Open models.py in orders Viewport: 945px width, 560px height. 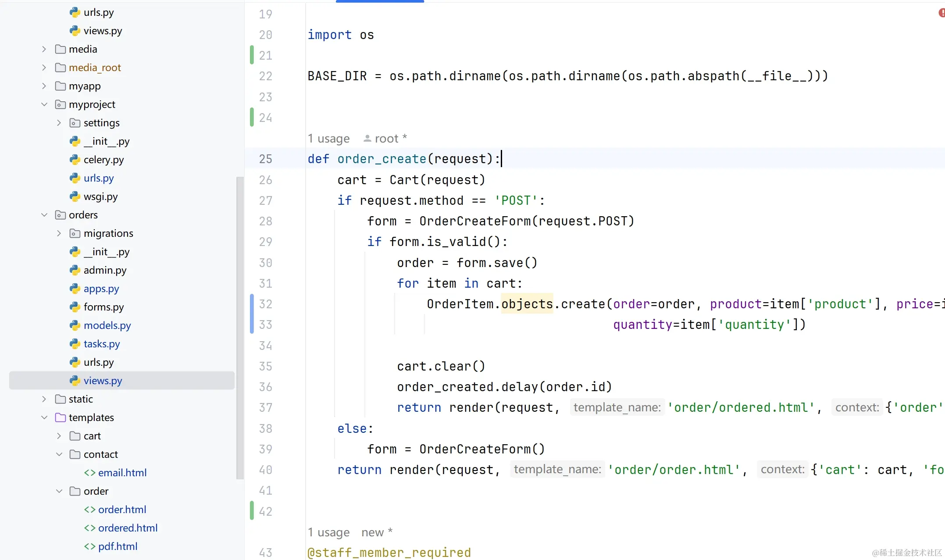(x=107, y=325)
